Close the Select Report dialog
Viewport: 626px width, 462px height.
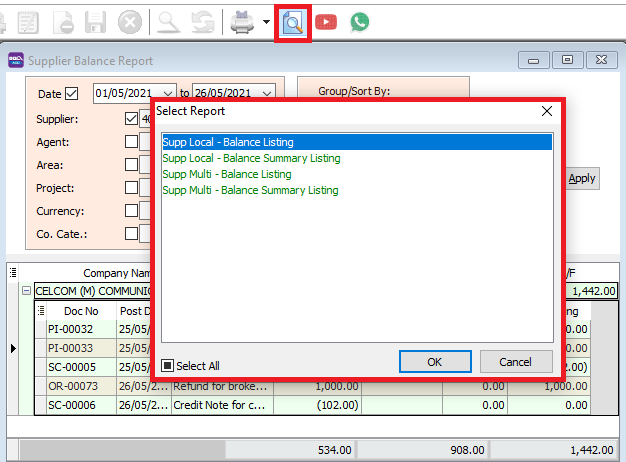tap(546, 111)
